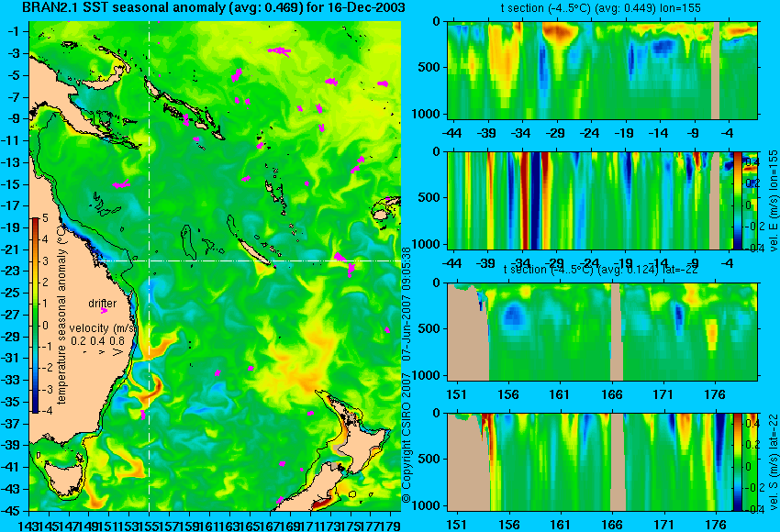780x532 pixels.
Task: Select the 07-Jun-2007 09:05:38 timestamp
Action: (407, 304)
